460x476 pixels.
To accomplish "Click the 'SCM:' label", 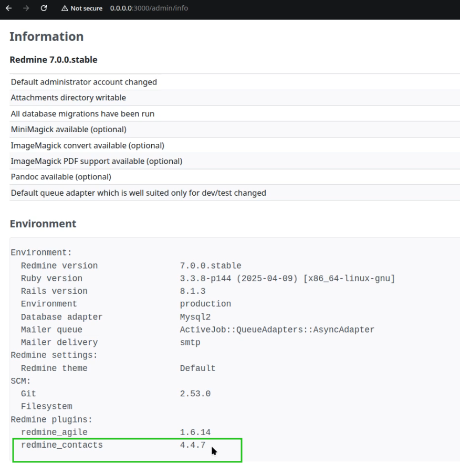I will [20, 381].
